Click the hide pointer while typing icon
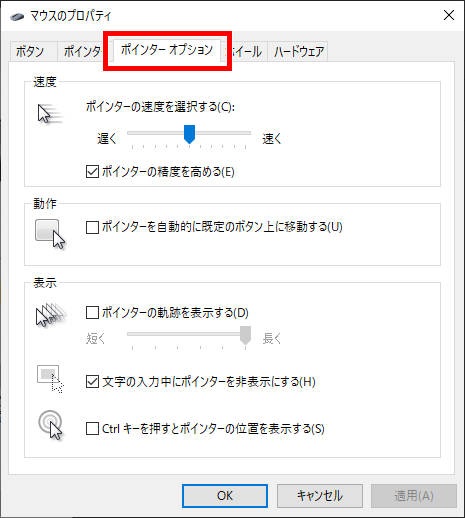Screen dimensions: 465x518 50,379
